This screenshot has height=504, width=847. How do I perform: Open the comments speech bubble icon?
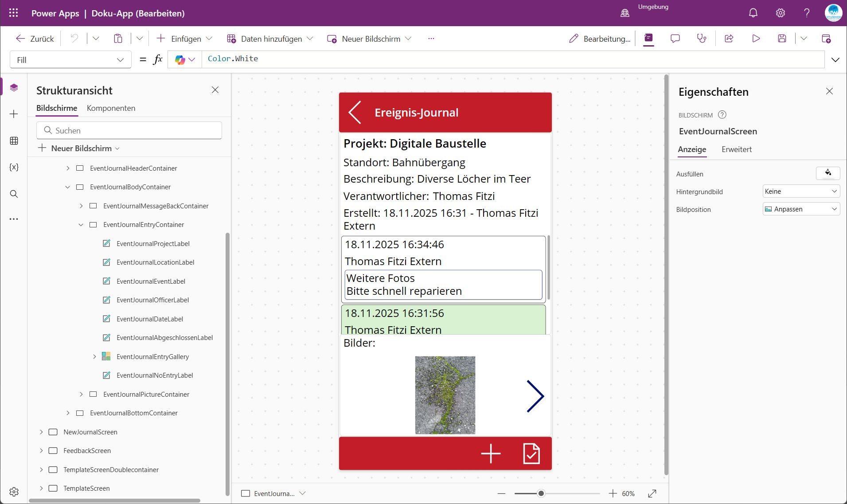click(675, 39)
